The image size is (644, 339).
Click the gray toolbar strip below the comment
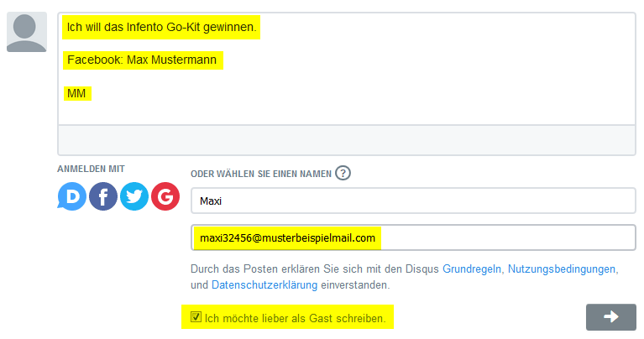tap(347, 140)
